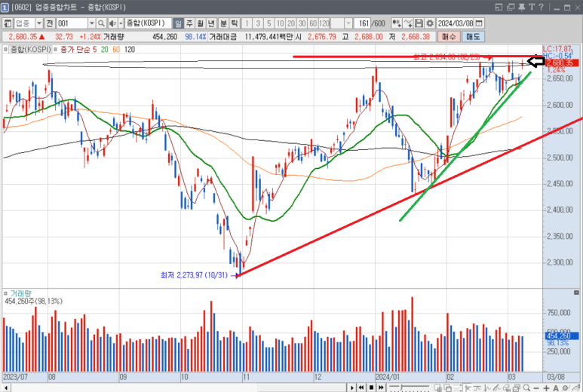
Task: Open the calendar picker icon
Action: tap(479, 23)
